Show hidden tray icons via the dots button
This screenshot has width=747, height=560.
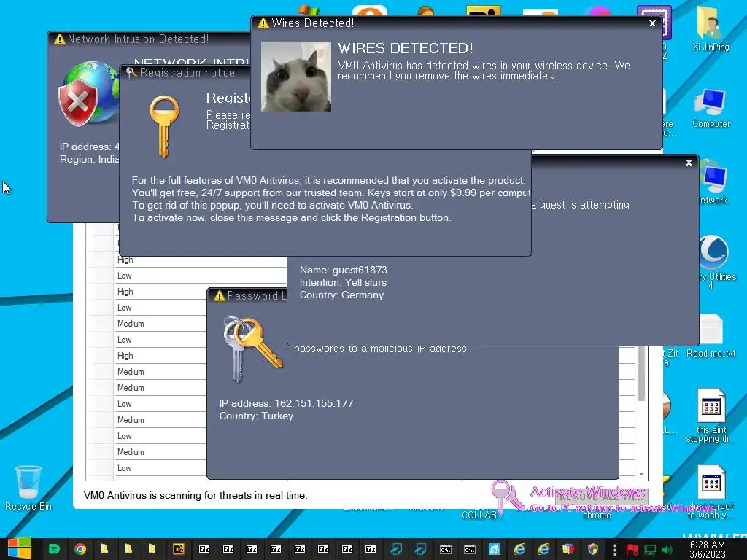click(614, 550)
